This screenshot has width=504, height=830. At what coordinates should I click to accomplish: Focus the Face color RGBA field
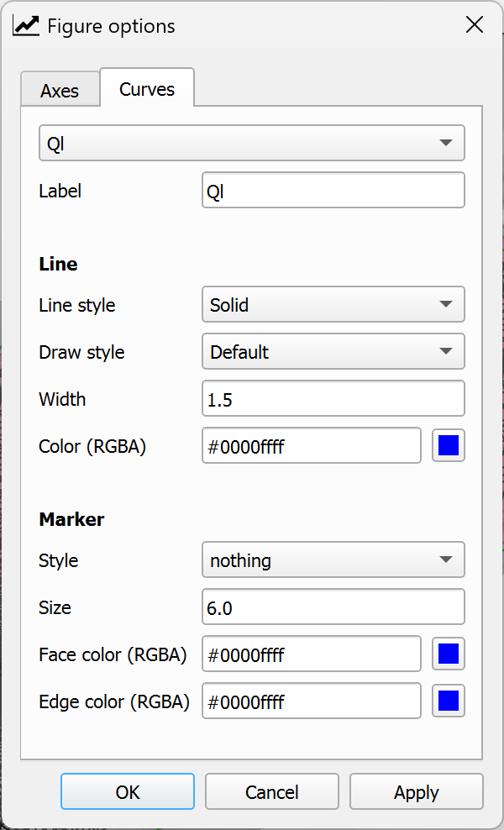coord(311,654)
